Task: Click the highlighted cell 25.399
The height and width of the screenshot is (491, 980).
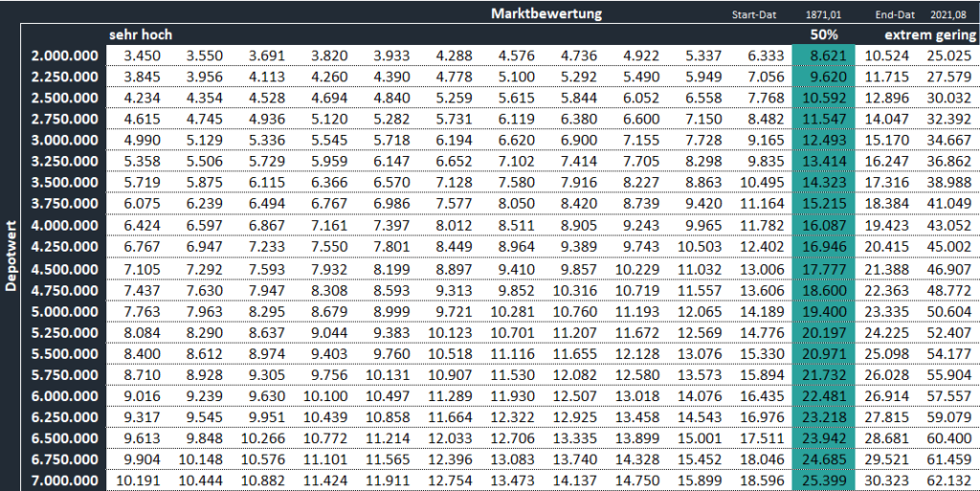Action: coord(824,481)
